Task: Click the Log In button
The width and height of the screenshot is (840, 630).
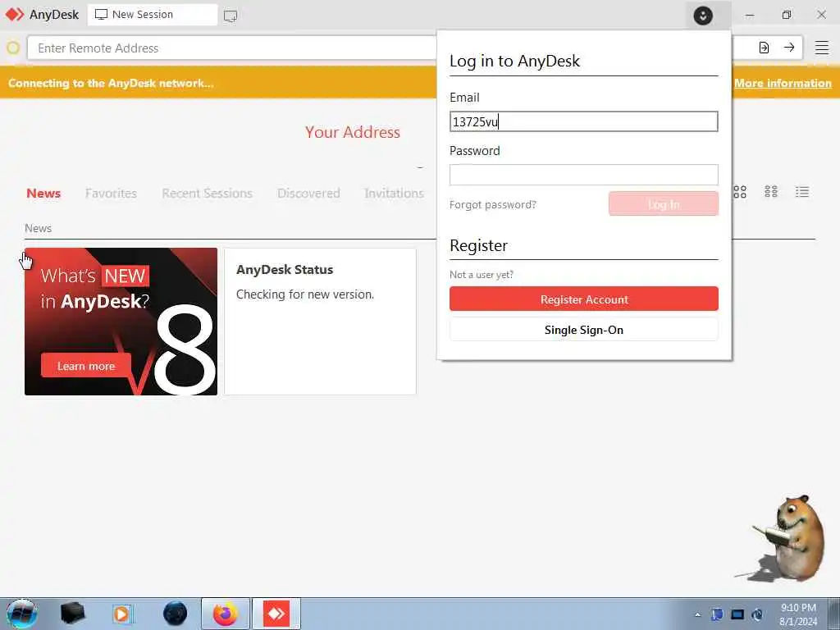Action: click(663, 204)
